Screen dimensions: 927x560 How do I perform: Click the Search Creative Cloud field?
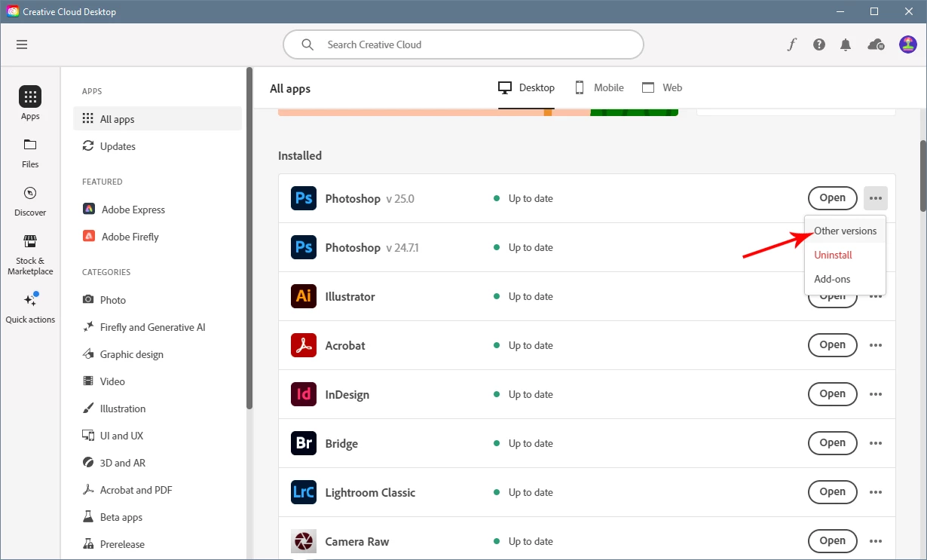point(463,44)
